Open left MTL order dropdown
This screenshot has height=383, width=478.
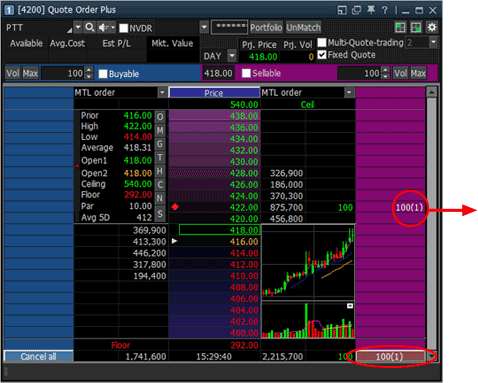pos(162,92)
